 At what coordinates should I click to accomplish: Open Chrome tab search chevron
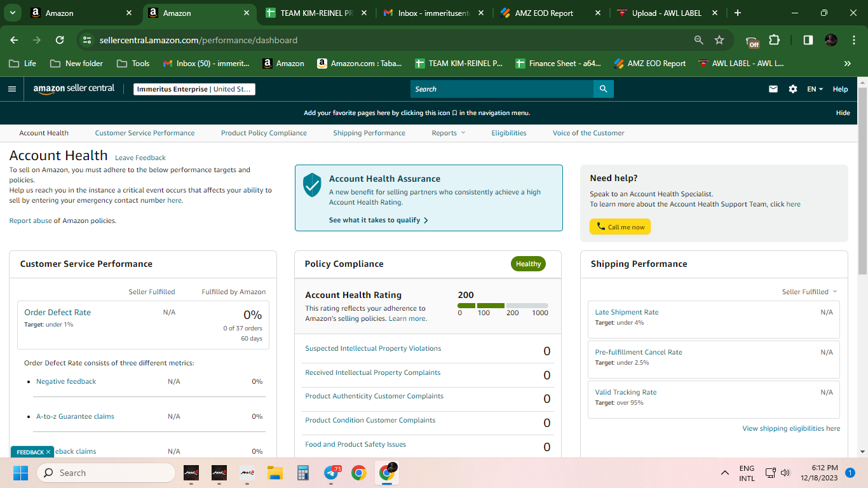13,13
